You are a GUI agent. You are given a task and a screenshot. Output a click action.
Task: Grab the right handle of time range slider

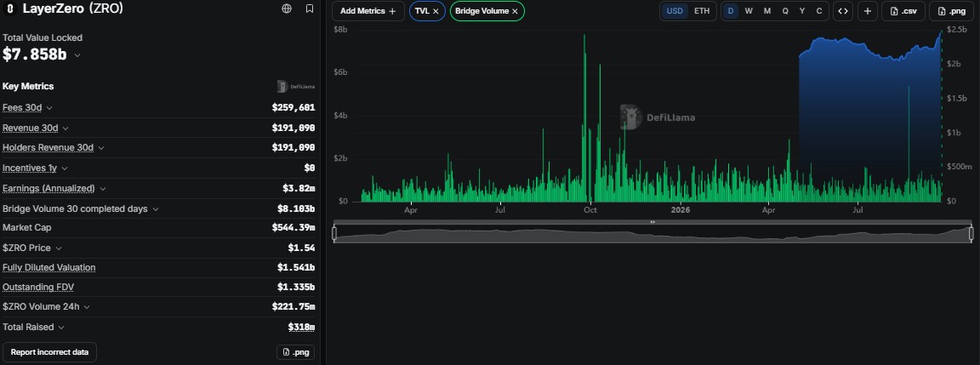[x=971, y=233]
